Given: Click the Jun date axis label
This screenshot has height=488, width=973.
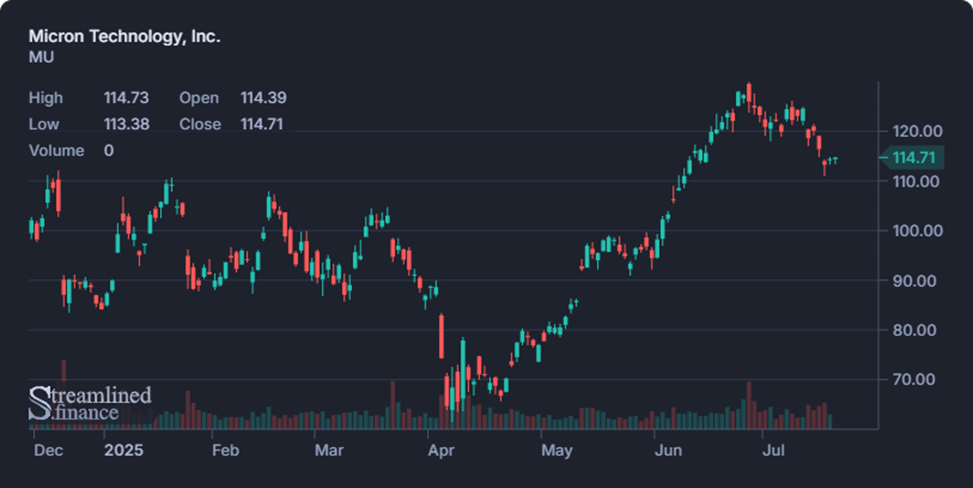Looking at the screenshot, I should coord(668,450).
